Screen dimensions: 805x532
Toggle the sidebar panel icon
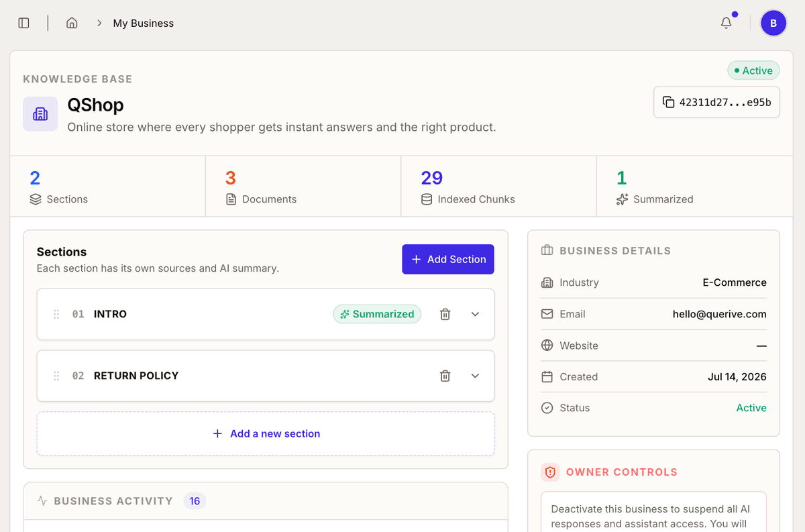point(23,23)
